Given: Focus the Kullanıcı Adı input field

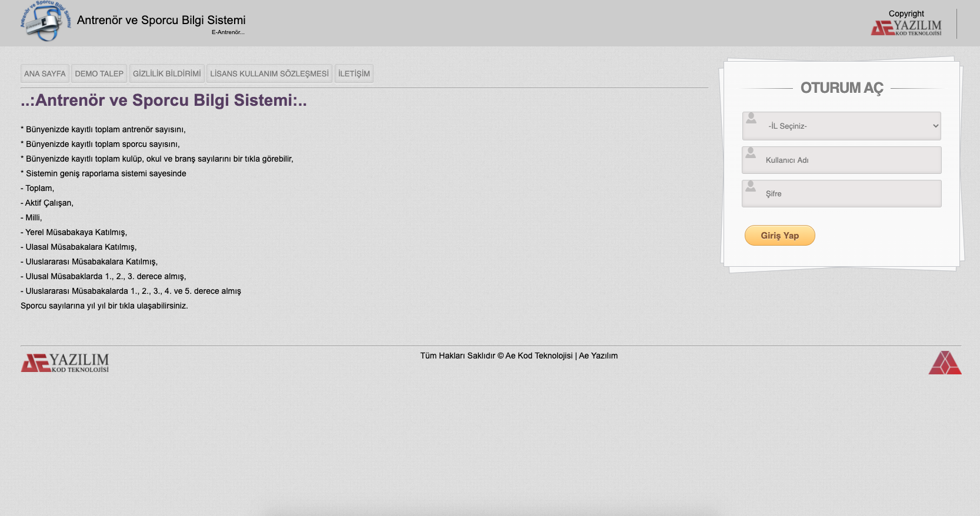Looking at the screenshot, I should click(x=842, y=160).
